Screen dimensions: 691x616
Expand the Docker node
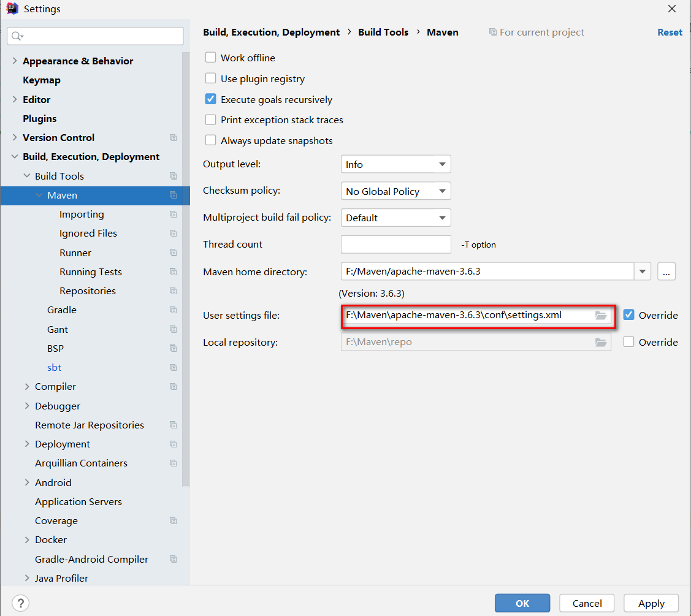point(27,540)
